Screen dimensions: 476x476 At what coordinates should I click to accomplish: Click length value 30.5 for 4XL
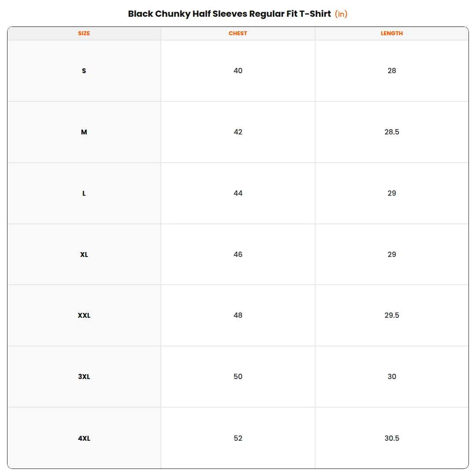click(x=392, y=439)
